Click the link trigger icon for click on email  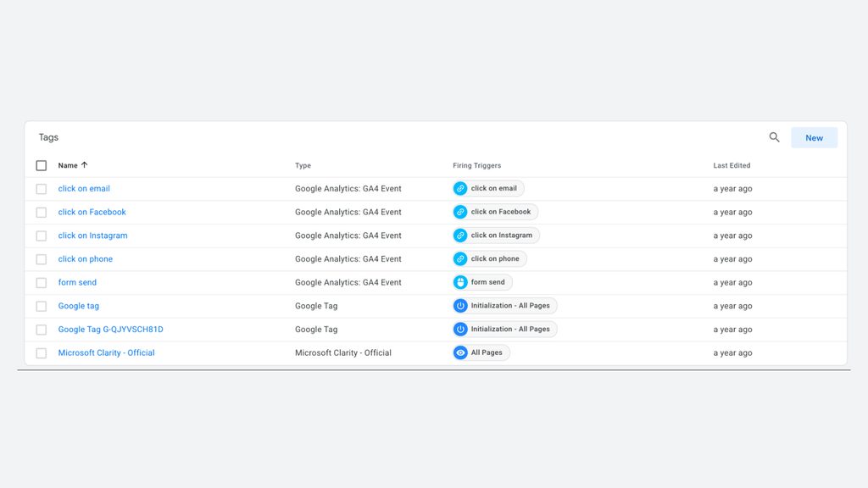[x=460, y=189]
